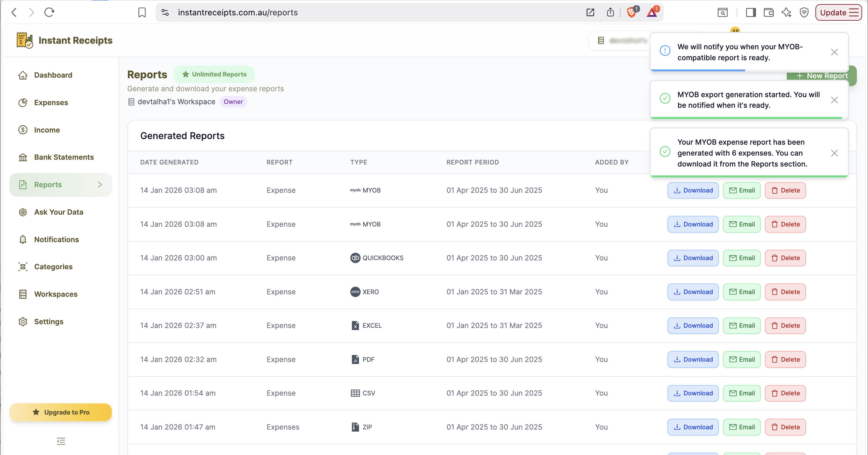The height and width of the screenshot is (455, 868).
Task: Open Workspaces in the sidebar
Action: click(x=61, y=294)
